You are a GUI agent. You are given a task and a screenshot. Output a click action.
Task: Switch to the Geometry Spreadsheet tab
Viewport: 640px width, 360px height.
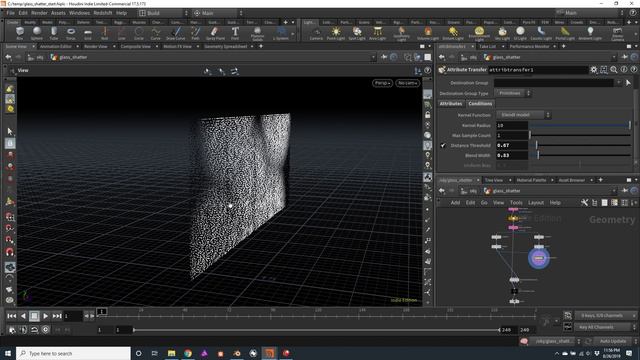226,47
